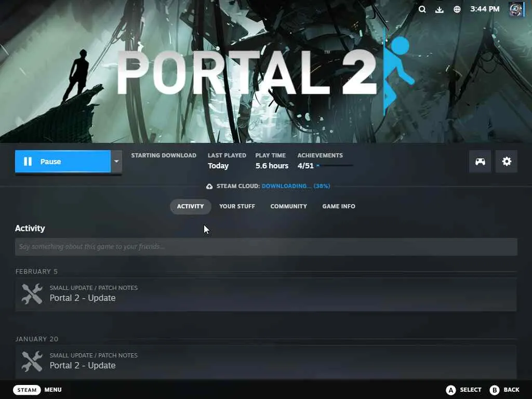Screen dimensions: 532x399
Task: Click the A Select button glyph
Action: [450, 390]
